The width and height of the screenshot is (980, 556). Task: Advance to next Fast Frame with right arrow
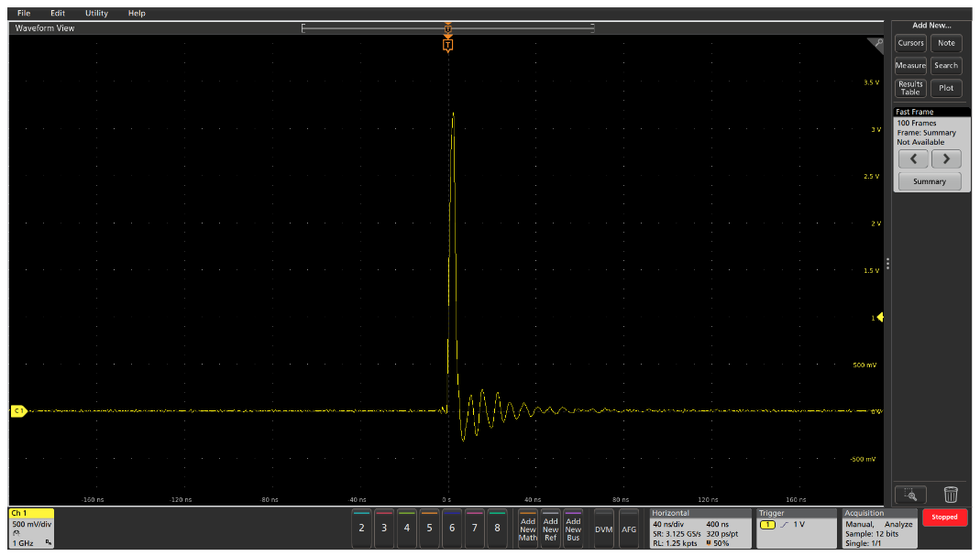coord(946,158)
